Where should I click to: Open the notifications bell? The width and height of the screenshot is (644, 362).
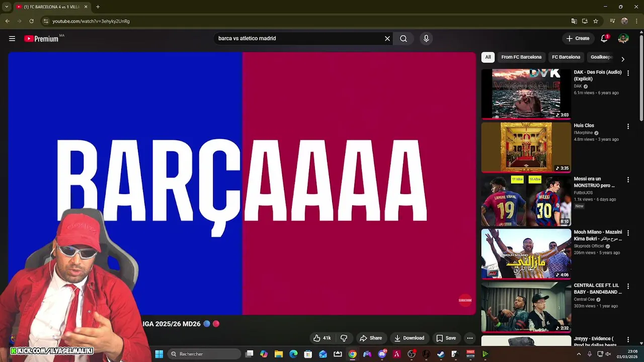coord(604,38)
